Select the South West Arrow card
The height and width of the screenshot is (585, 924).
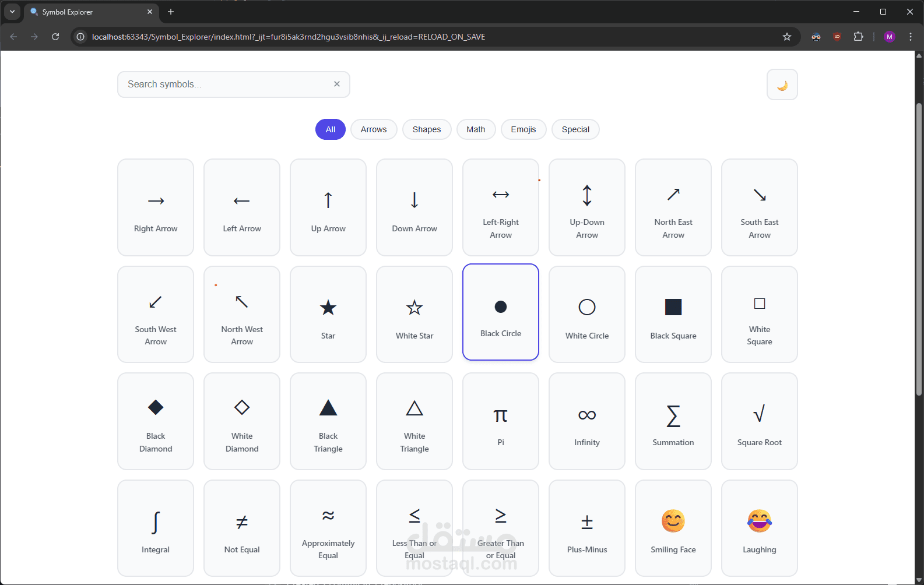point(156,315)
